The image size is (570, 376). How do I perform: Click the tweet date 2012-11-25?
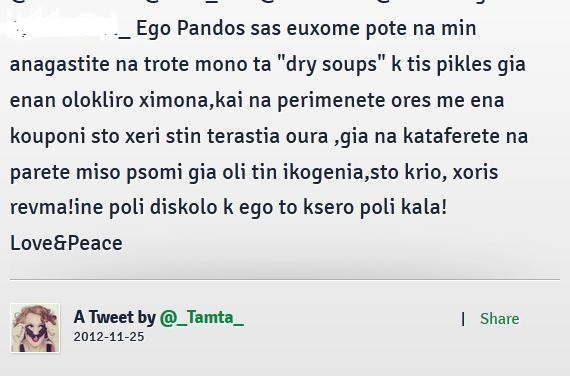[x=109, y=337]
